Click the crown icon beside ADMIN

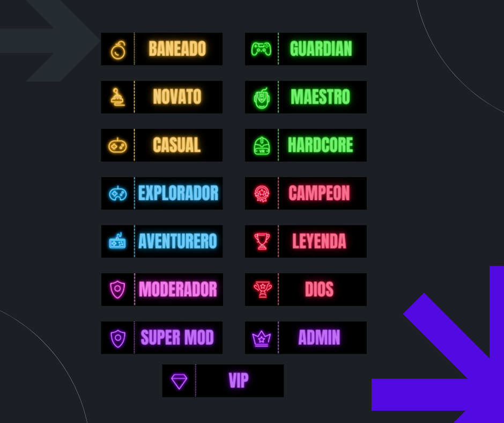coord(262,339)
